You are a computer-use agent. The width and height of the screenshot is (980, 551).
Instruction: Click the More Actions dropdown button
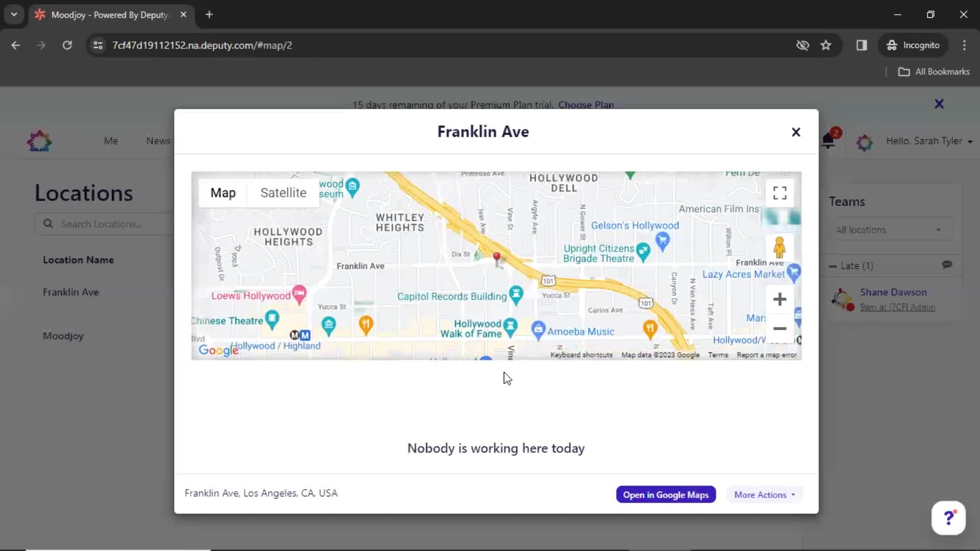(764, 494)
